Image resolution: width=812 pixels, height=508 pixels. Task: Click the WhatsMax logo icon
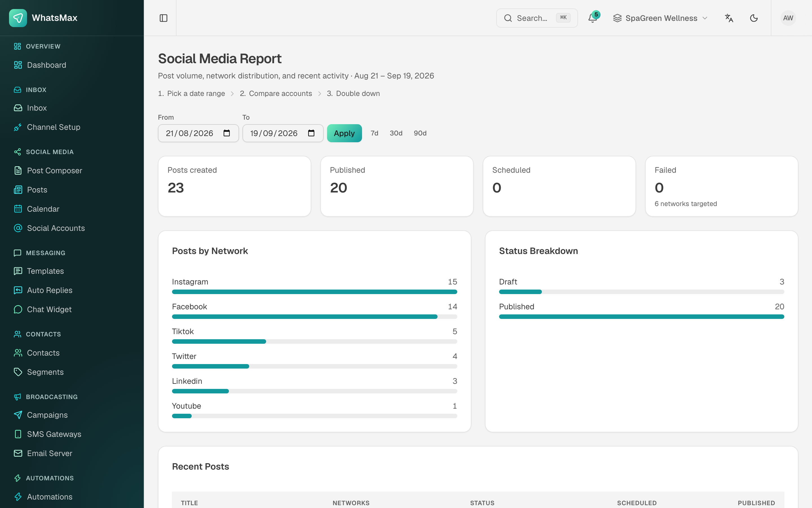click(x=18, y=18)
